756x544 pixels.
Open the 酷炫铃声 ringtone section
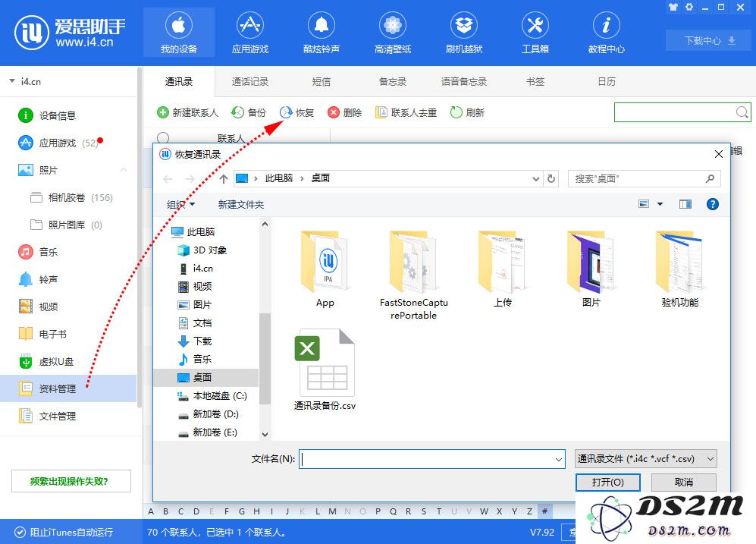pyautogui.click(x=321, y=33)
